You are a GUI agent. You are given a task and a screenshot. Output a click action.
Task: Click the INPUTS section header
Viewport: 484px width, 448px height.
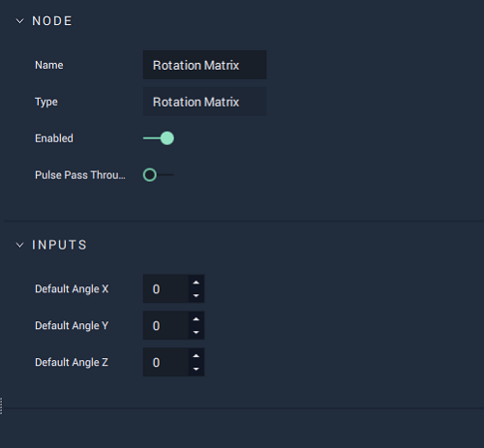coord(59,245)
